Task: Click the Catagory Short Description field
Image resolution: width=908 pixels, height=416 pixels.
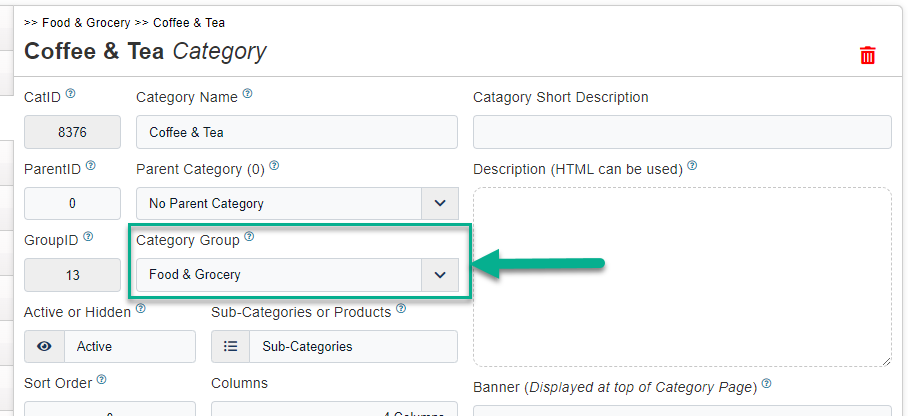Action: (x=681, y=132)
